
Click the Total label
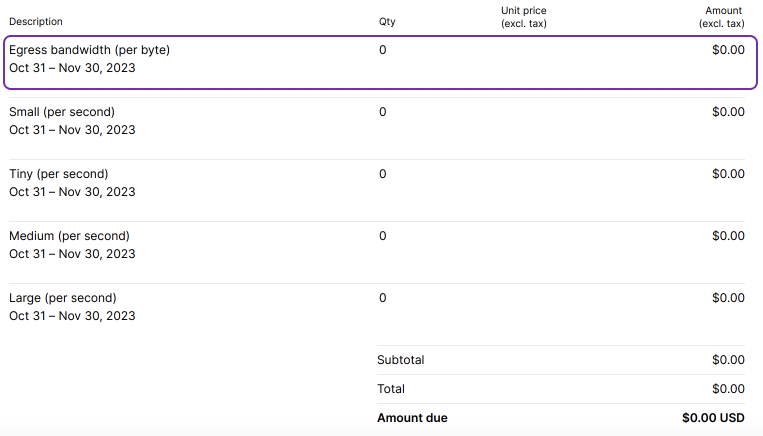coord(391,389)
